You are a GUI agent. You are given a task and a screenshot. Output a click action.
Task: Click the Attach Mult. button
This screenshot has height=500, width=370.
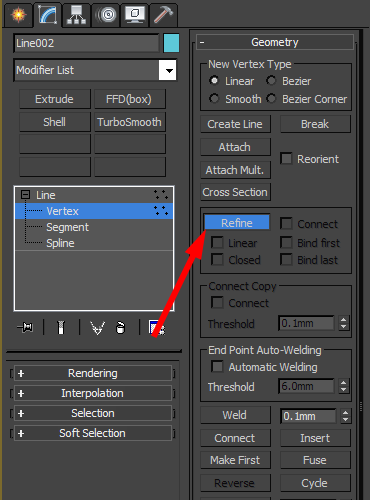pyautogui.click(x=235, y=170)
